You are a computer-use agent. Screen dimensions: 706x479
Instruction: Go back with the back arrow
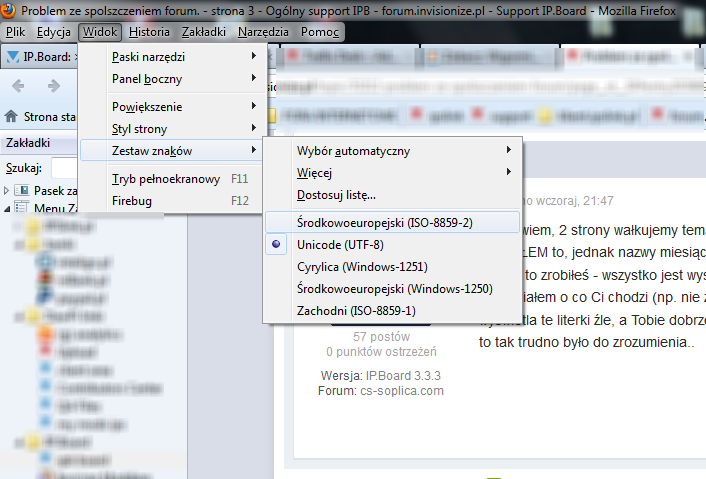tap(18, 86)
